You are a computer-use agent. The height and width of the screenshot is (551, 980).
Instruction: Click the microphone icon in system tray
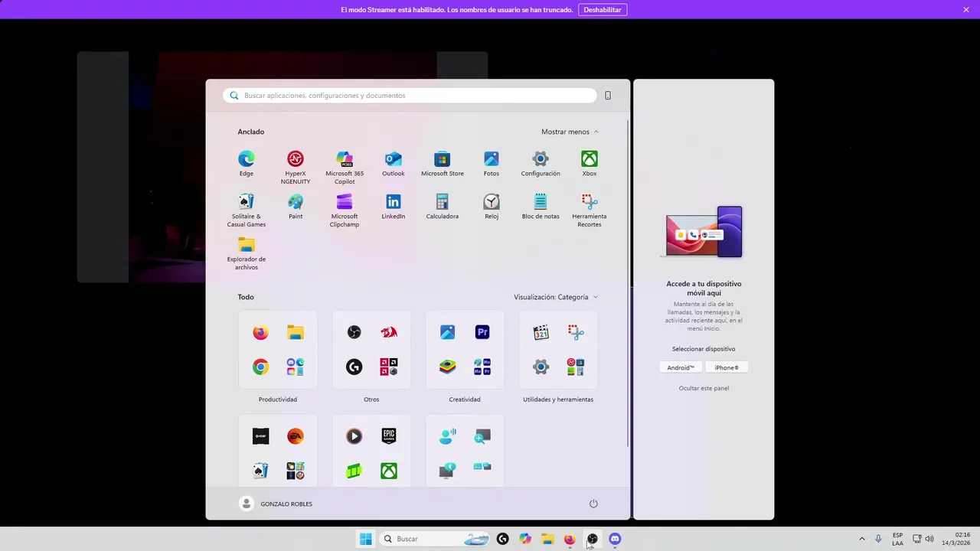(878, 539)
